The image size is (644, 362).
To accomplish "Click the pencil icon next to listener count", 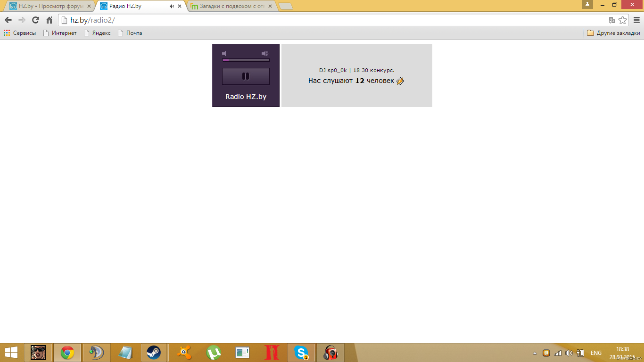I will (x=400, y=81).
